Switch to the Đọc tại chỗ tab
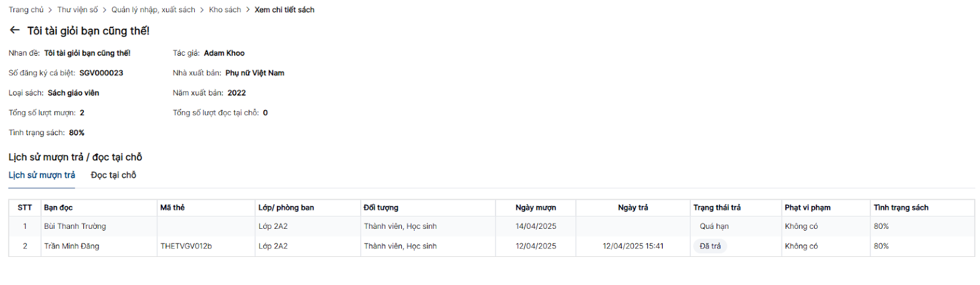The image size is (980, 285). 113,176
